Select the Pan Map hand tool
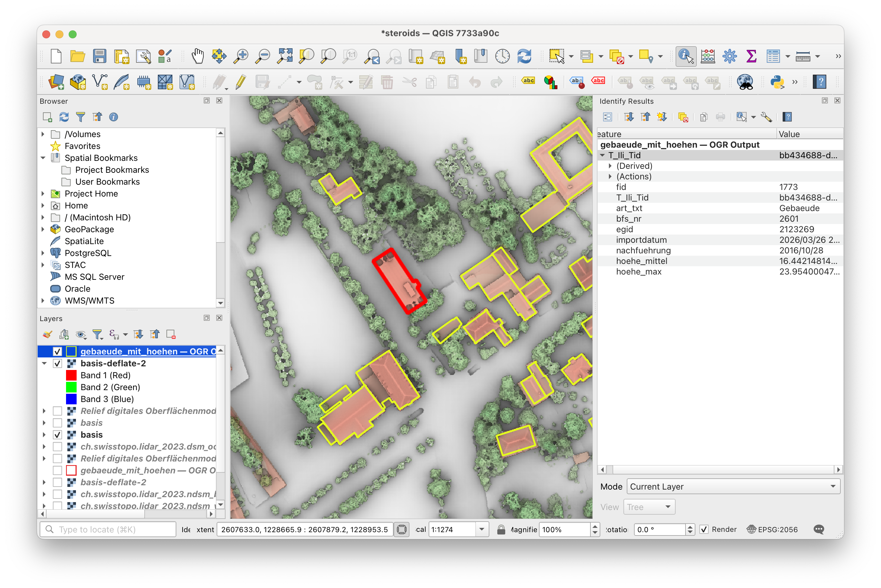Image resolution: width=881 pixels, height=588 pixels. 197,56
